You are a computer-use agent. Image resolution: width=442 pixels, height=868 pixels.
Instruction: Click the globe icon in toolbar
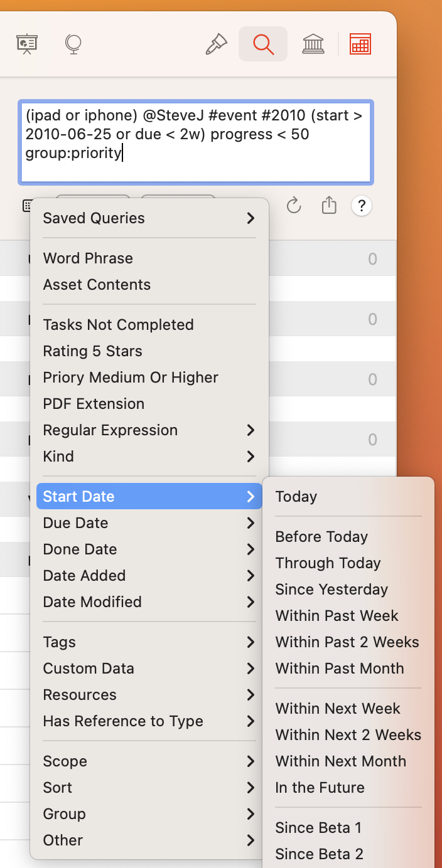tap(74, 44)
